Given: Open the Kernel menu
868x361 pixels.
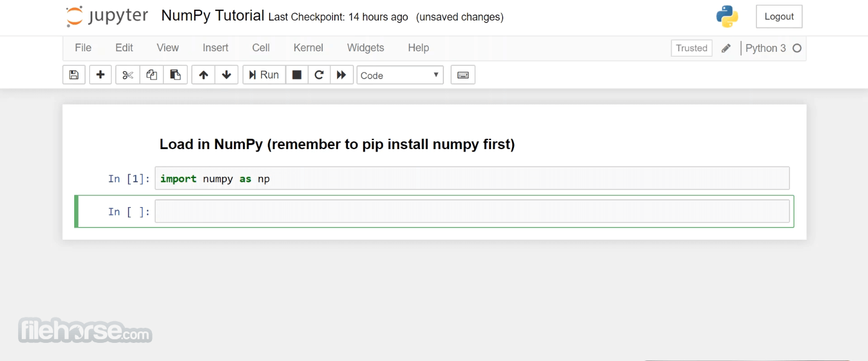Looking at the screenshot, I should [x=308, y=48].
